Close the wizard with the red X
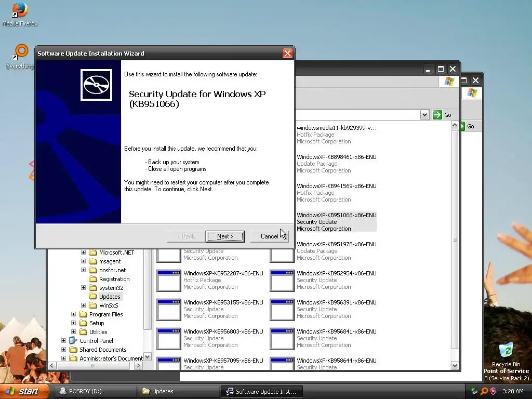 point(287,54)
